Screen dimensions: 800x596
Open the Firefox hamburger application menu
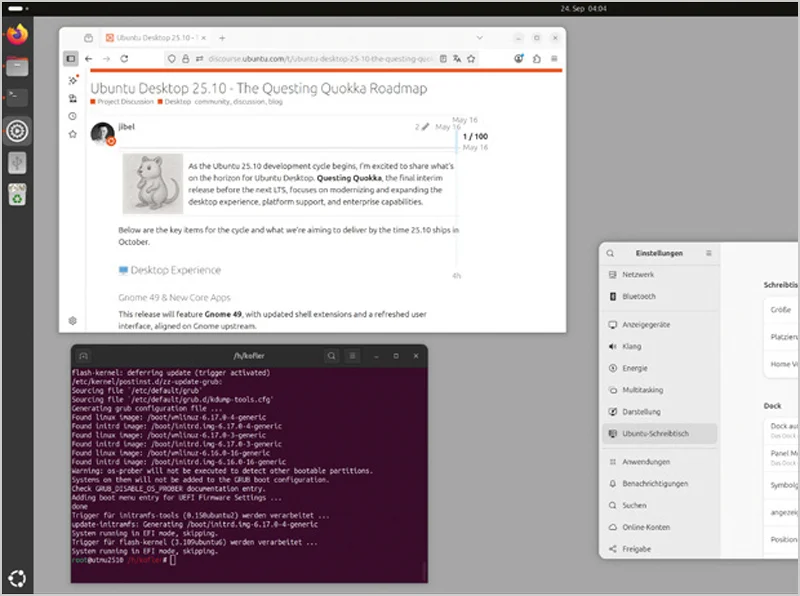pyautogui.click(x=554, y=60)
